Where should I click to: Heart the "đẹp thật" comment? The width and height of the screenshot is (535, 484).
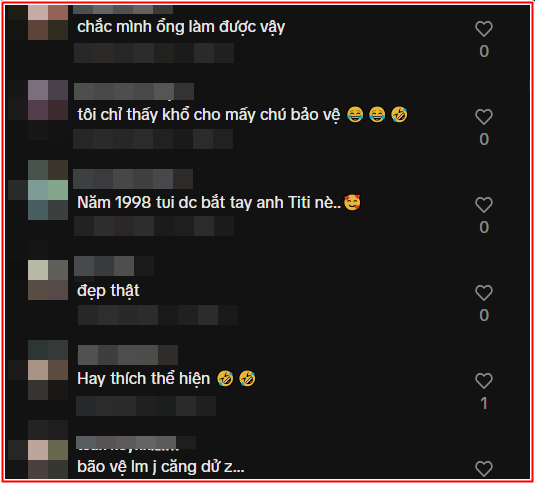(484, 293)
